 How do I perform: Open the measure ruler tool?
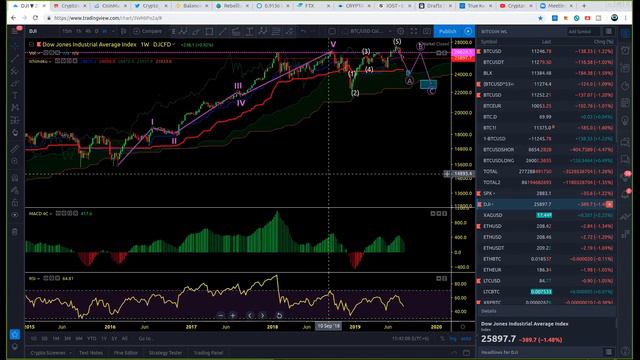[x=15, y=149]
